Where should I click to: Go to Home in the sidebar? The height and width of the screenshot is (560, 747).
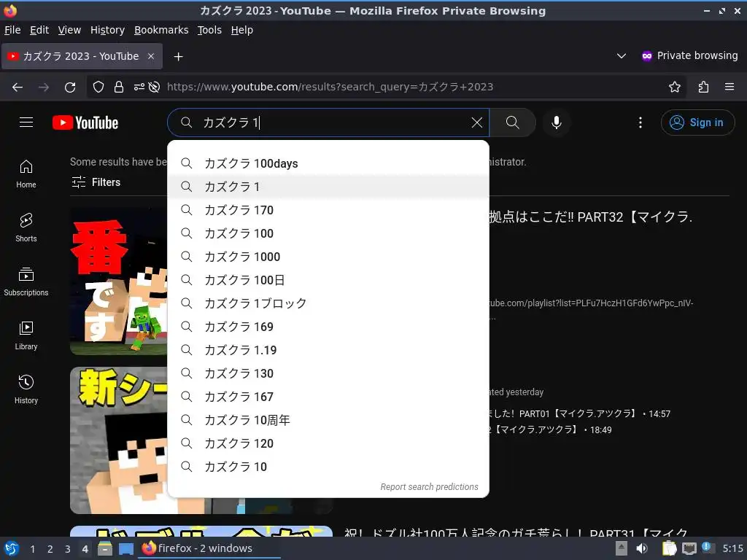point(26,174)
